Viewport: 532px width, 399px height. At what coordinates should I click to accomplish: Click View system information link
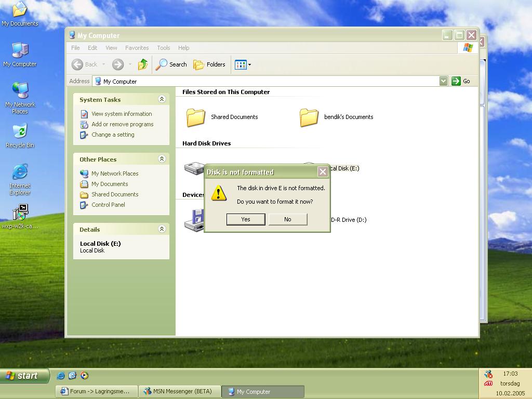pos(122,114)
